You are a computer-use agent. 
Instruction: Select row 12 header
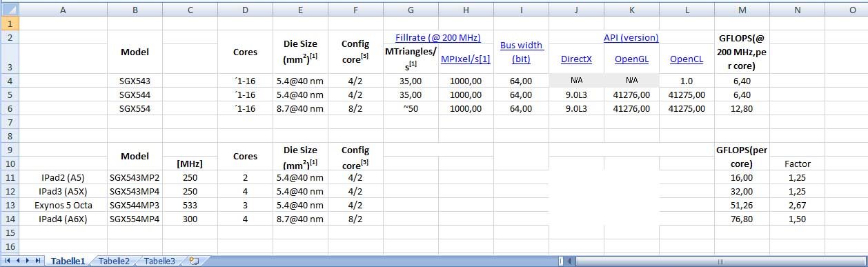(x=10, y=191)
